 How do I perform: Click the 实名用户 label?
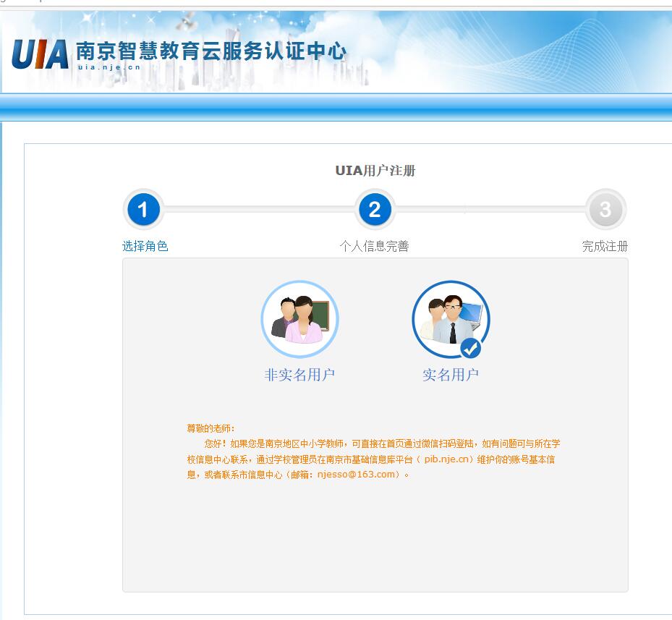coord(451,375)
